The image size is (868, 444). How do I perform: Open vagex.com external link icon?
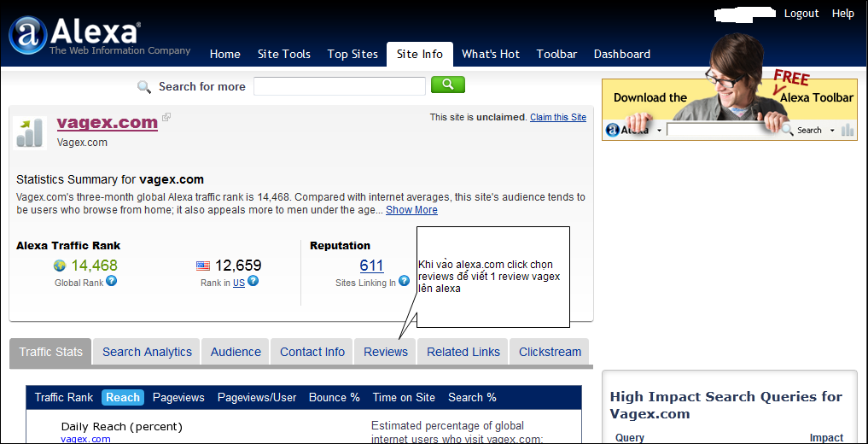click(x=166, y=117)
